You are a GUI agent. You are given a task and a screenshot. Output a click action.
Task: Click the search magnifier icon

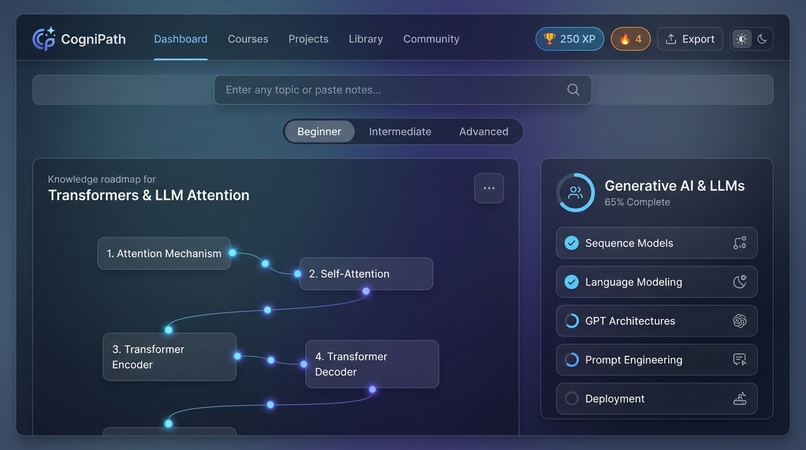(573, 90)
